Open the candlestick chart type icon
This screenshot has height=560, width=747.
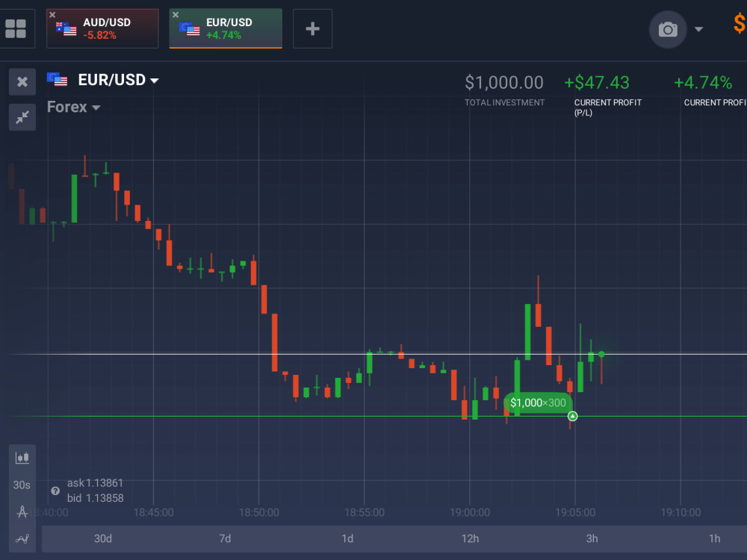tap(22, 458)
